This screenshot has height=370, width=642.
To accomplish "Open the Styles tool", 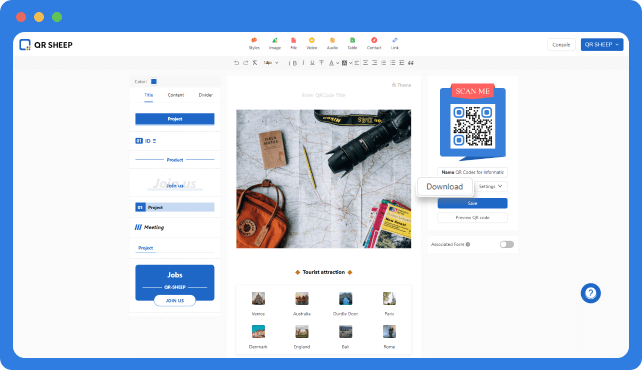I will [254, 43].
